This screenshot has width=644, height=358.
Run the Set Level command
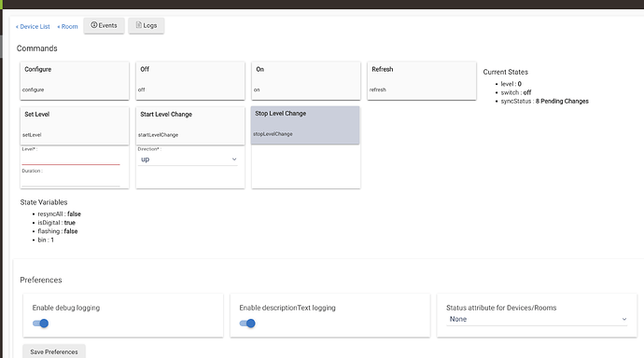[x=75, y=126]
